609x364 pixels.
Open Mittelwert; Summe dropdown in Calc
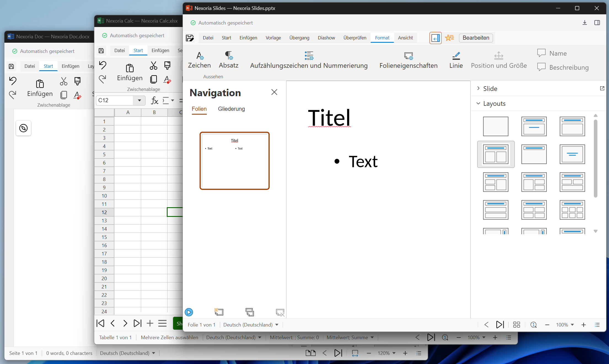pos(350,337)
